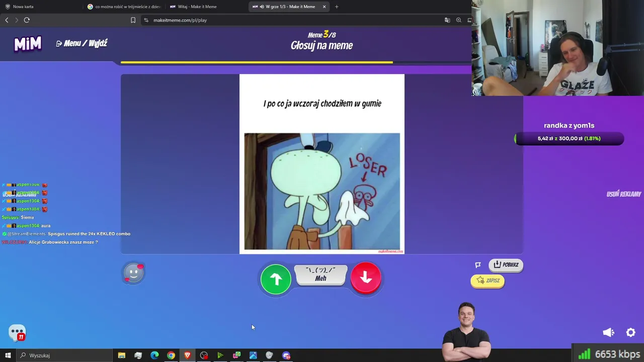Upvote the meme with the green arrow

276,278
